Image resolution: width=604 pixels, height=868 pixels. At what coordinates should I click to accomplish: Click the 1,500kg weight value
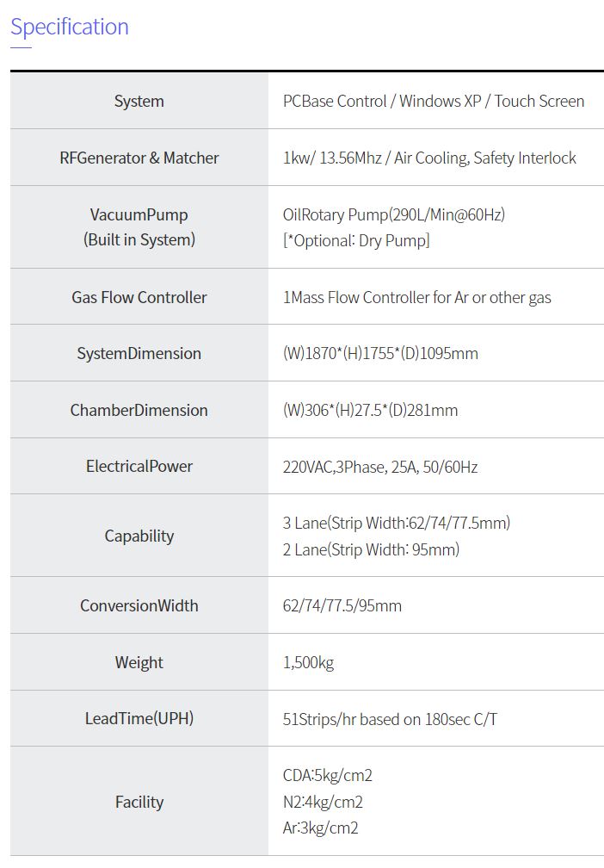[x=308, y=662]
